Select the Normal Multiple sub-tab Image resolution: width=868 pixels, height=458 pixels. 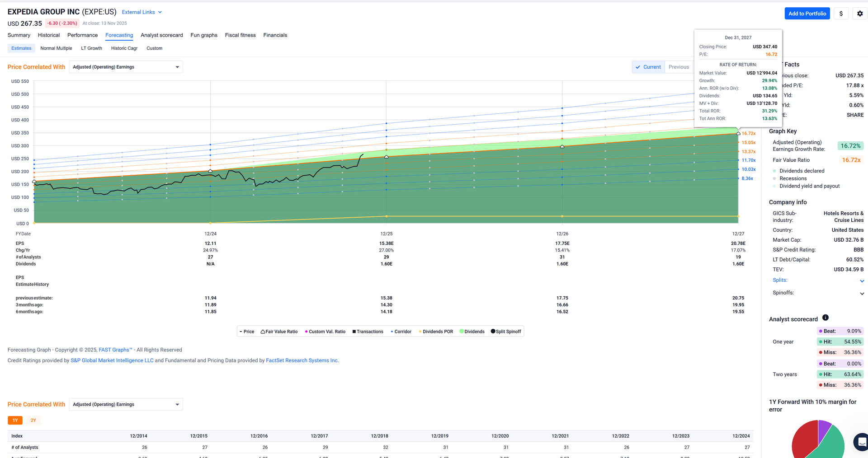(x=56, y=48)
